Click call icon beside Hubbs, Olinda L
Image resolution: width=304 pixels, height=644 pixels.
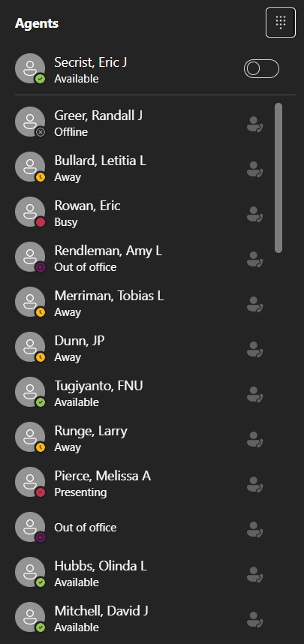click(254, 575)
